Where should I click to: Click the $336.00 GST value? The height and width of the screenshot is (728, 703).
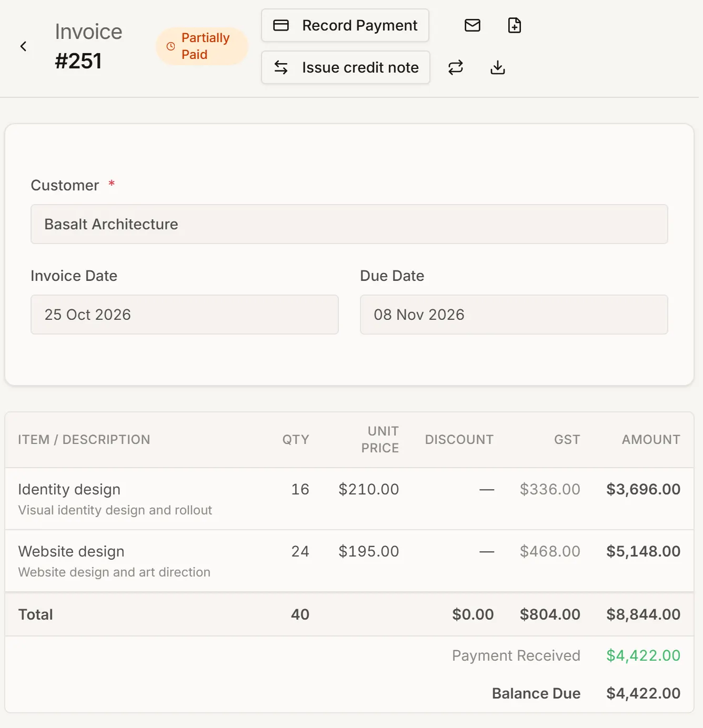tap(550, 489)
